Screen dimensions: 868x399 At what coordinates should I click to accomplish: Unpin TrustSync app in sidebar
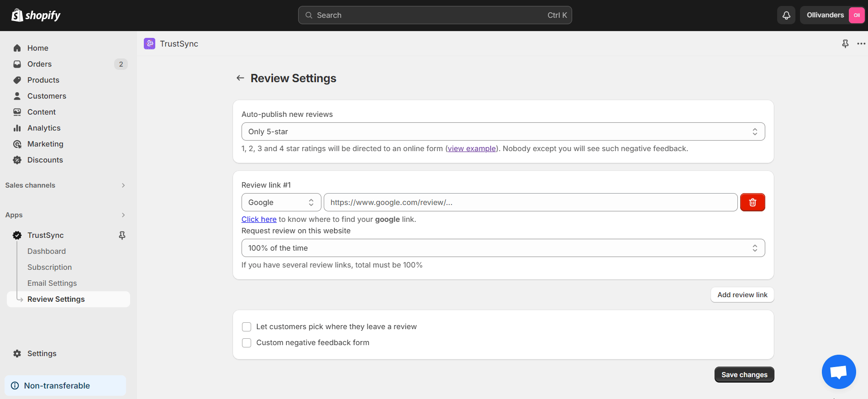[122, 235]
